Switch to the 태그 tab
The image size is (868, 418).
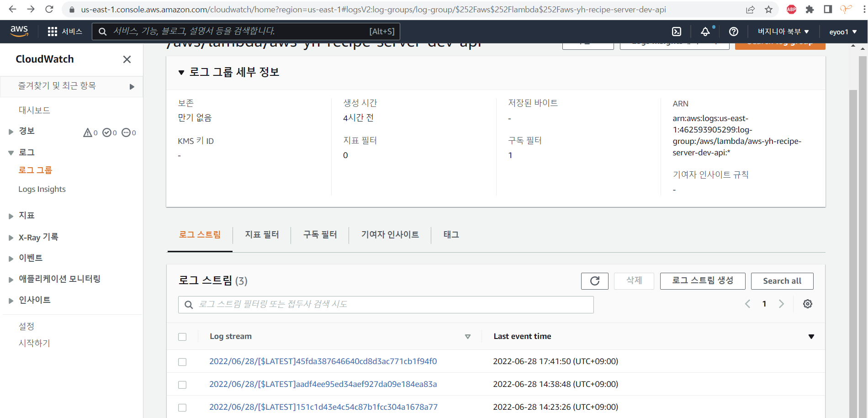point(451,235)
